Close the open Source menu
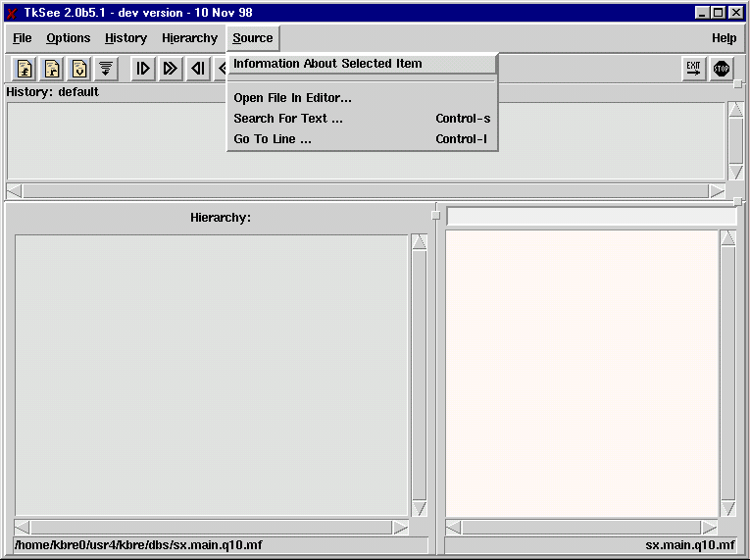 click(253, 38)
